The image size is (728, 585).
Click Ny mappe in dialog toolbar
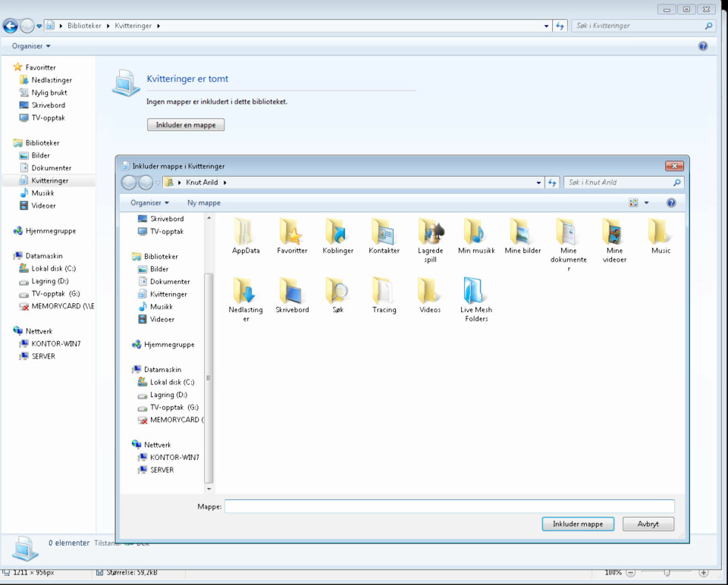[x=204, y=203]
